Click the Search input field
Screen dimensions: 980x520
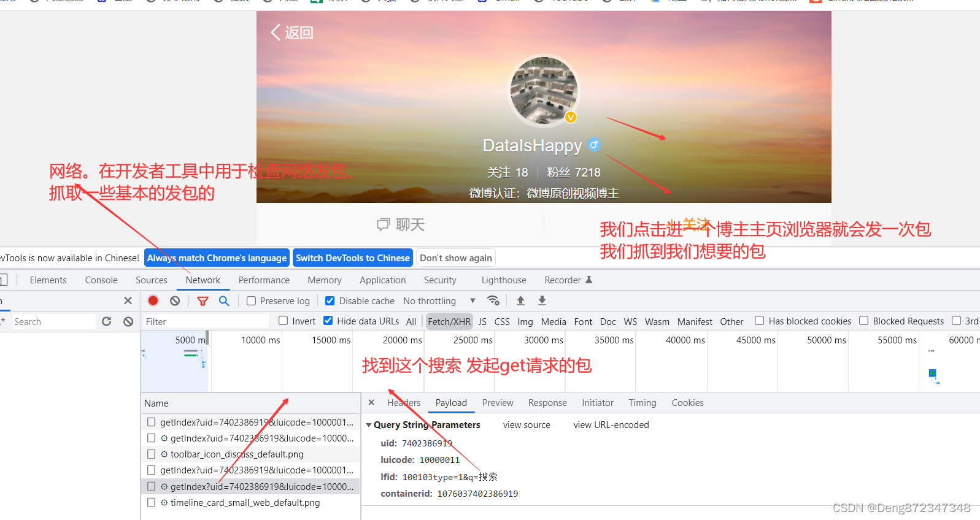click(53, 321)
